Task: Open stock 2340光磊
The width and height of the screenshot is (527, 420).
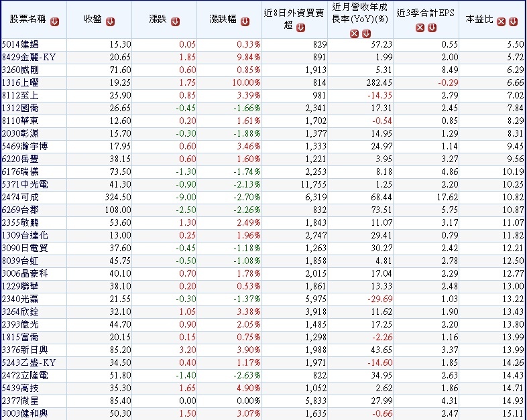Action: click(x=21, y=299)
